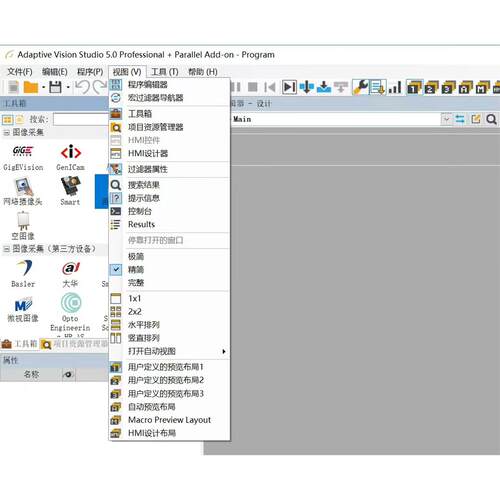Select the 网络摄像头 webcam tool
500x500 pixels.
point(23,191)
